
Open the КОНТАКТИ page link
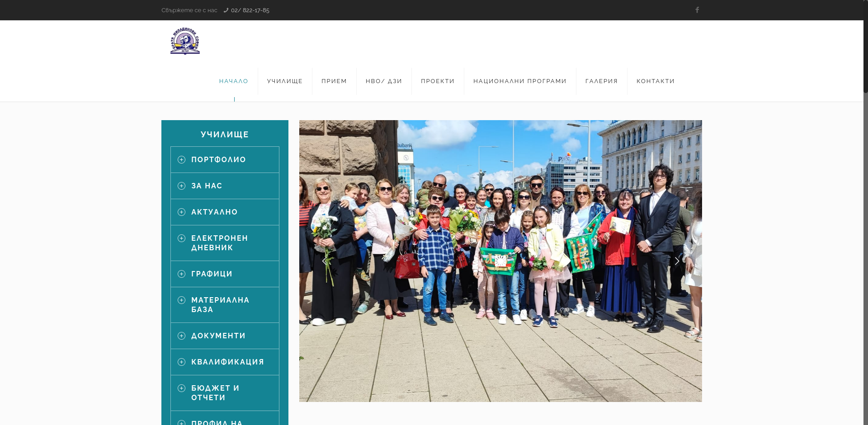[x=656, y=81]
